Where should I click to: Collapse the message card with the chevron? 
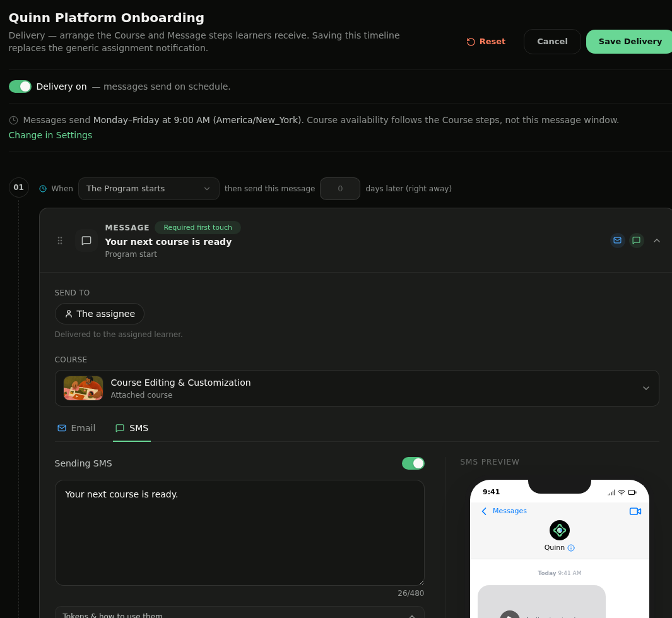(x=657, y=241)
